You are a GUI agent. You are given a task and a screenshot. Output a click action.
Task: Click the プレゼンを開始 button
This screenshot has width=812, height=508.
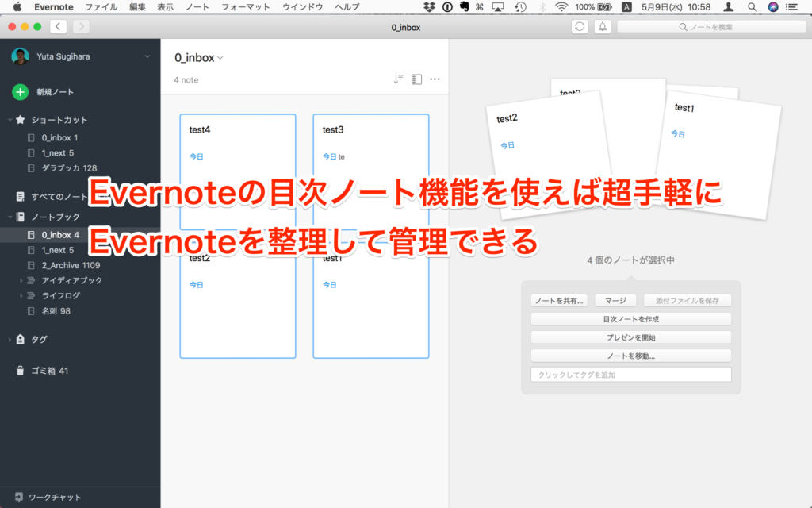click(x=630, y=337)
